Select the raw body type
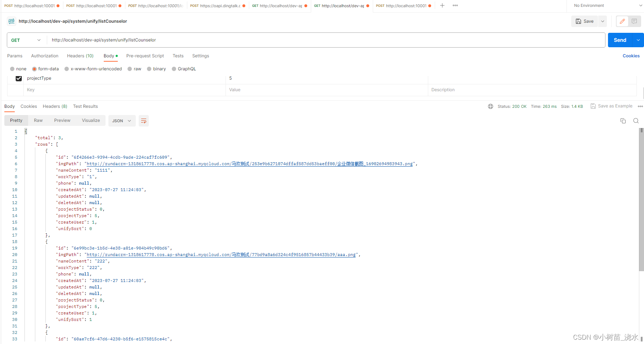This screenshot has width=644, height=344. pos(130,69)
